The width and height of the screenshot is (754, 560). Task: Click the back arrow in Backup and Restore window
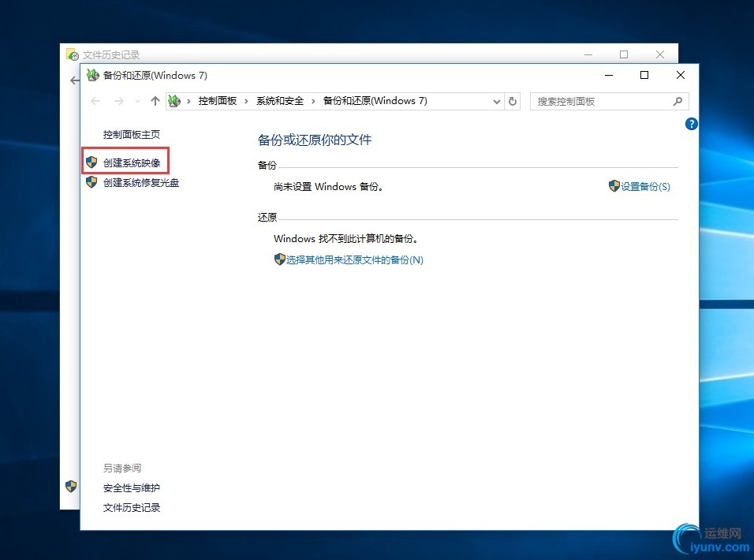[x=95, y=101]
